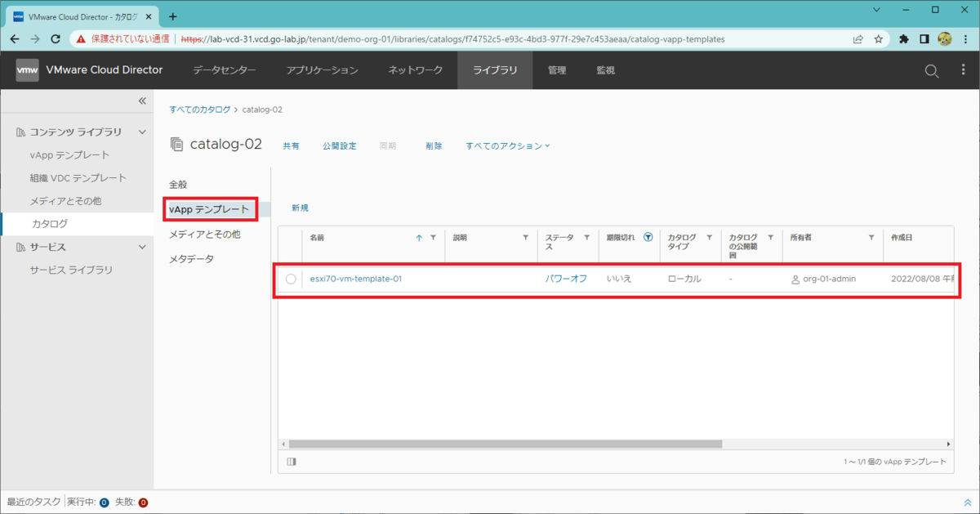
Task: Open データセンター top menu
Action: point(225,70)
